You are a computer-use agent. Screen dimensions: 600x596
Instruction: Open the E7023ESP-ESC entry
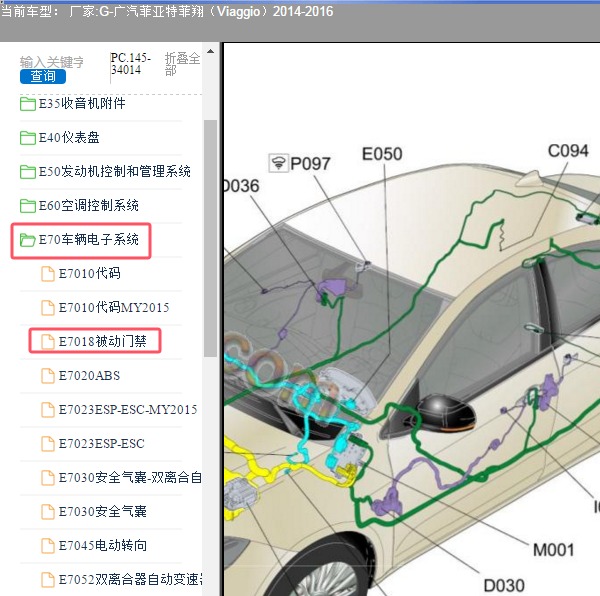101,444
